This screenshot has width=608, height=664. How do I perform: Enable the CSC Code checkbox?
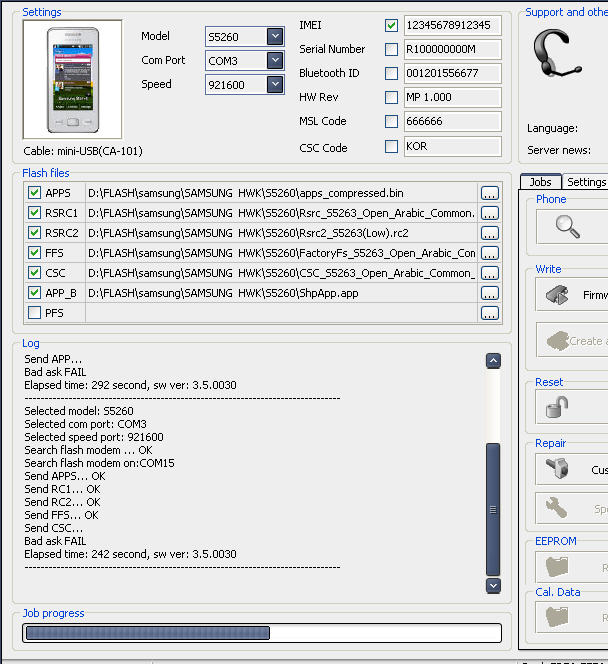391,147
